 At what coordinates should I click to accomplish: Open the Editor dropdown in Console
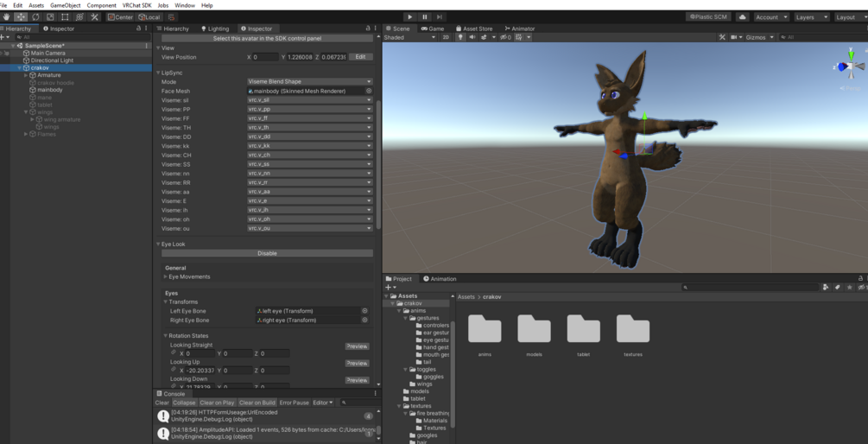coord(323,403)
